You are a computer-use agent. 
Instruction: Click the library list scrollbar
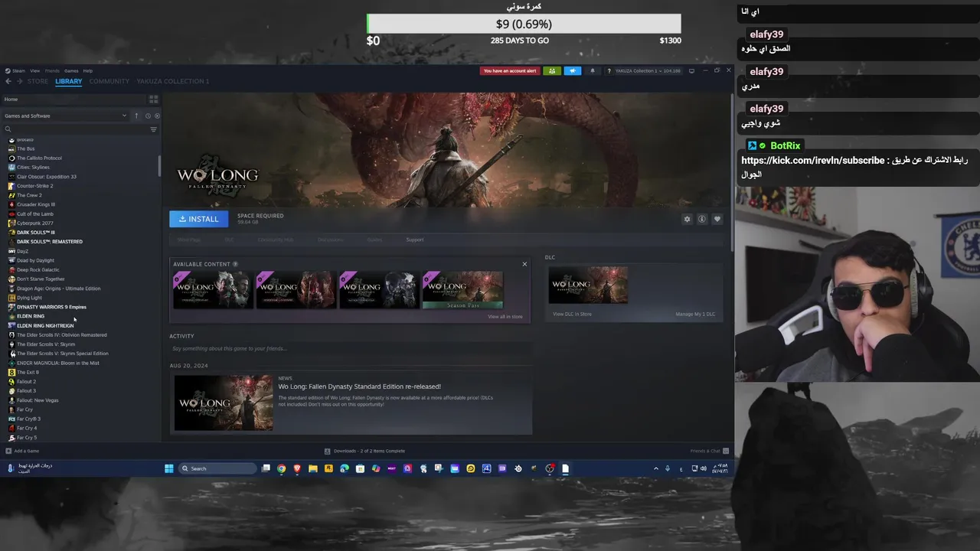pos(159,165)
